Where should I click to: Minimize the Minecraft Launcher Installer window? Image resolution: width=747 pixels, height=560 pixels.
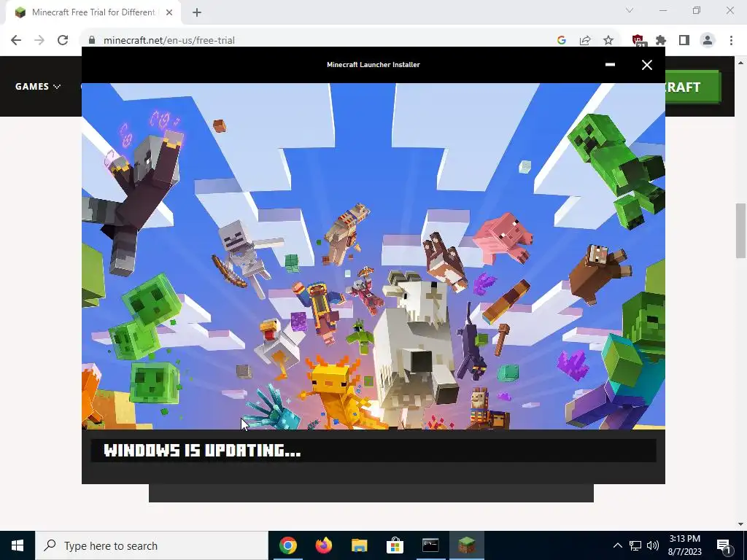pos(610,64)
